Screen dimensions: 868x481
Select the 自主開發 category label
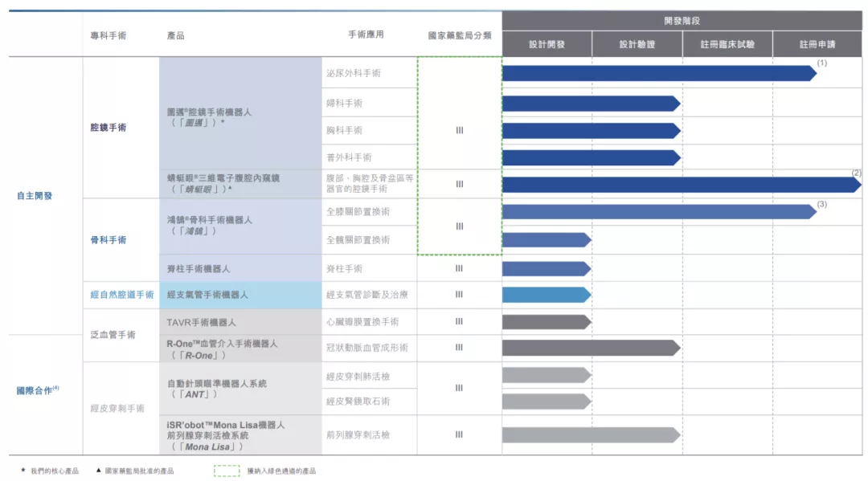tap(35, 195)
